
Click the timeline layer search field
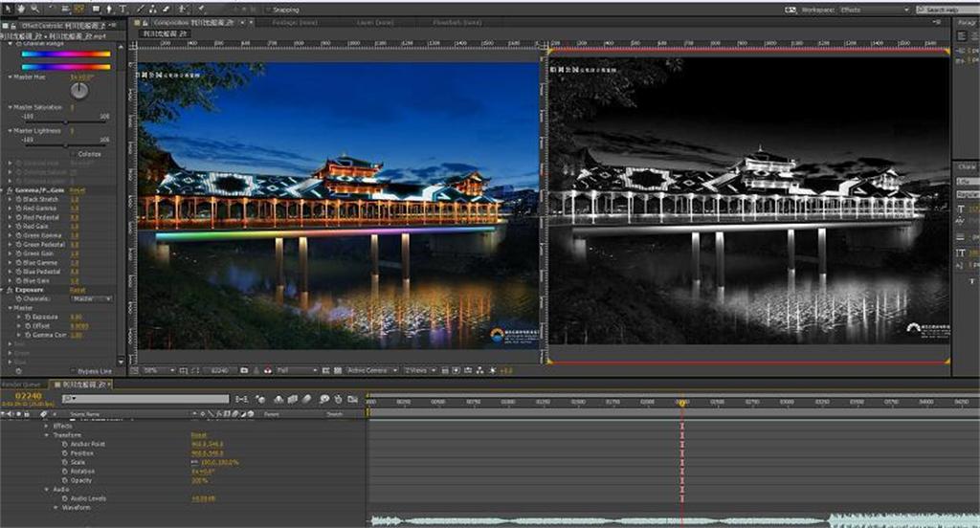pos(144,399)
